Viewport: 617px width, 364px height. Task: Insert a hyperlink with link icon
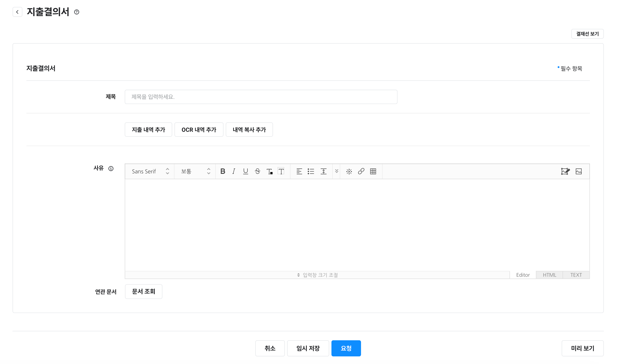pyautogui.click(x=361, y=171)
